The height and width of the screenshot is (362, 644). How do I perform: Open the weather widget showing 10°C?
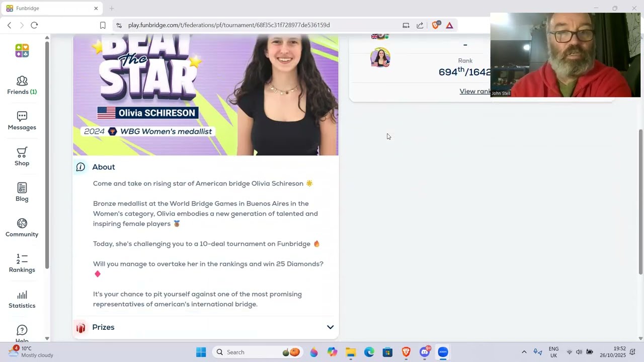(31, 352)
